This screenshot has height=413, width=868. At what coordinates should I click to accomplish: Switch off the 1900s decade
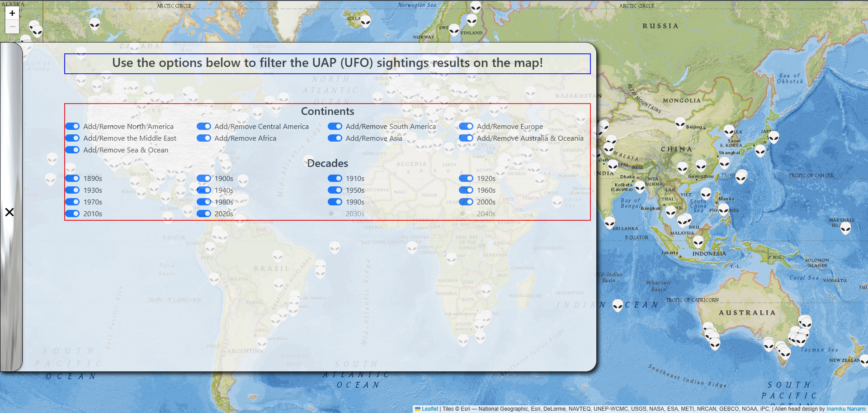click(204, 179)
